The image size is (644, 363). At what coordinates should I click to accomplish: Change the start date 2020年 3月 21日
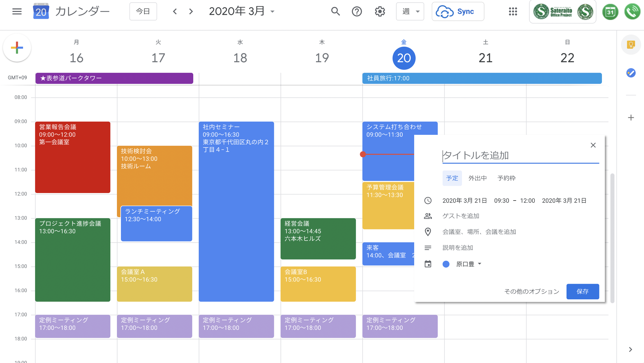coord(465,201)
